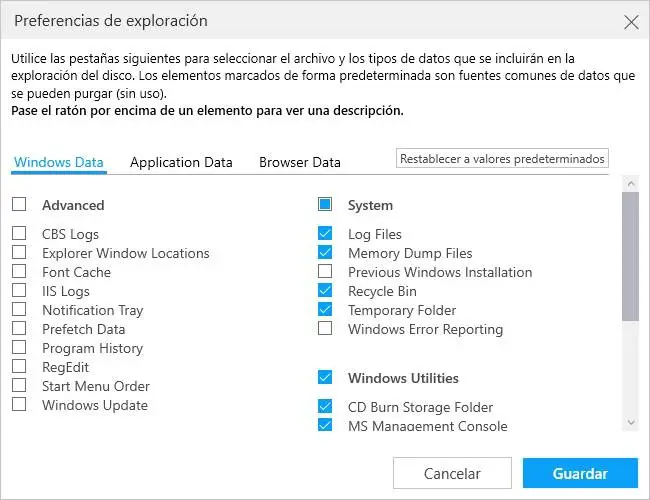
Task: Uncheck the Log Files option
Action: (x=325, y=234)
